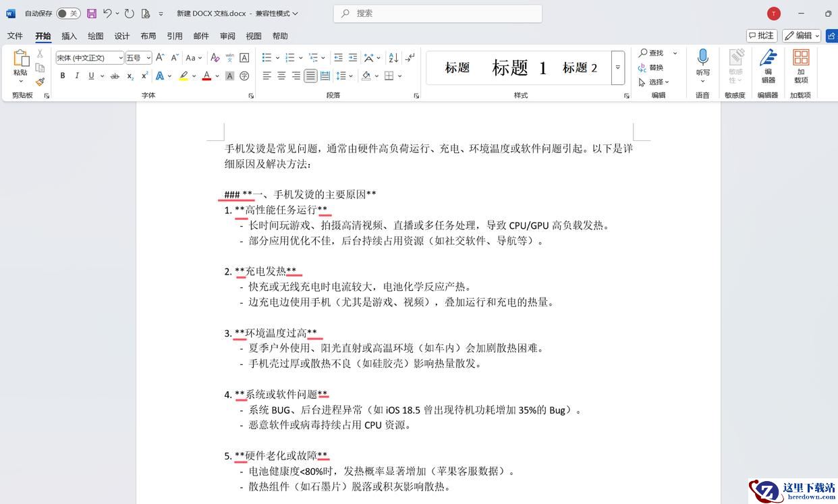Open the font name combo box
This screenshot has width=838, height=504.
(x=90, y=58)
